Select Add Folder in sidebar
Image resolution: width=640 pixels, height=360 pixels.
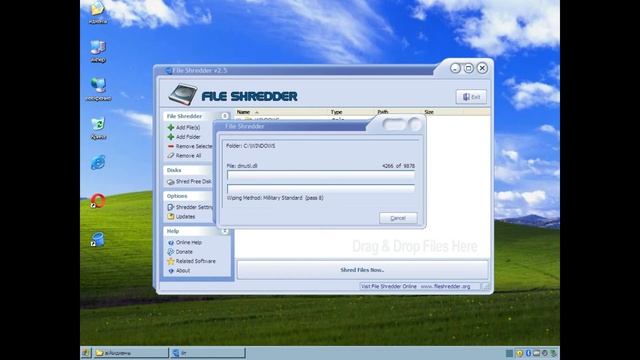click(188, 137)
